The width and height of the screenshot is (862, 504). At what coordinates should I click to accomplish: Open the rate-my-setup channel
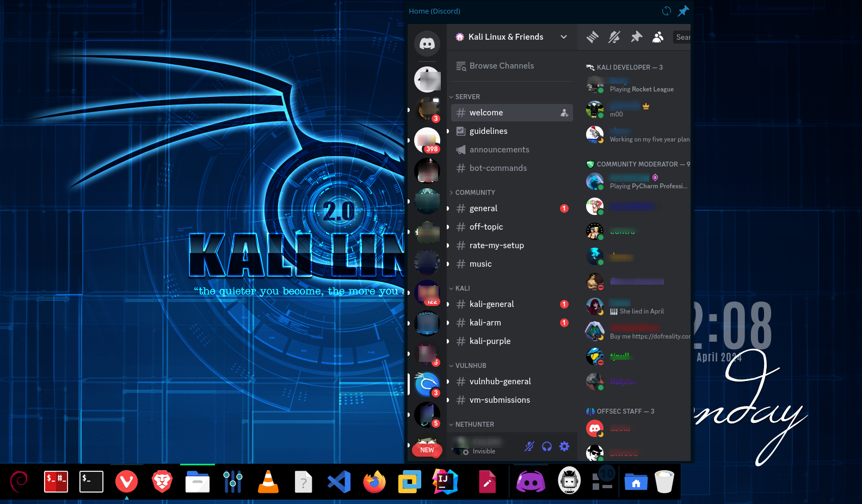512,245
